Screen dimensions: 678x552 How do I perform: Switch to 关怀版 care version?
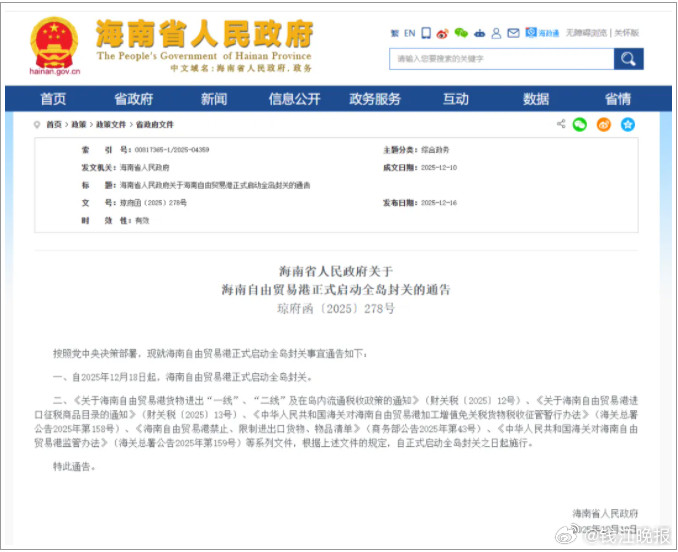[x=627, y=33]
